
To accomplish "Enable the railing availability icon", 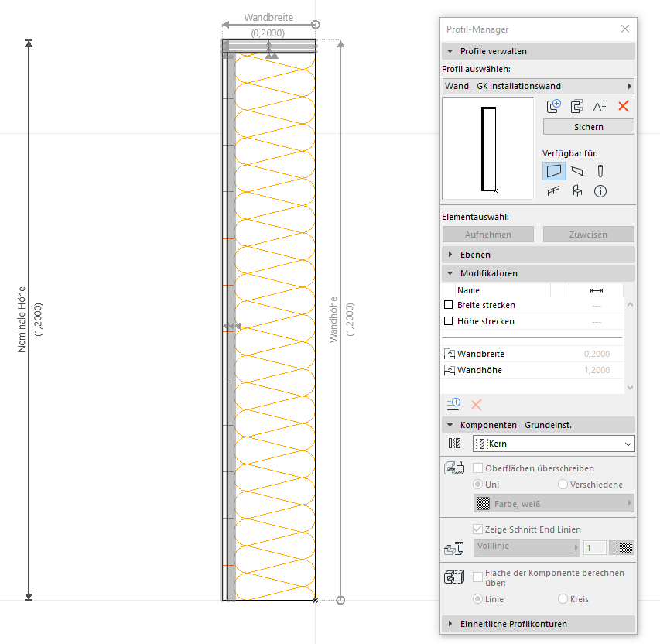I will (553, 191).
